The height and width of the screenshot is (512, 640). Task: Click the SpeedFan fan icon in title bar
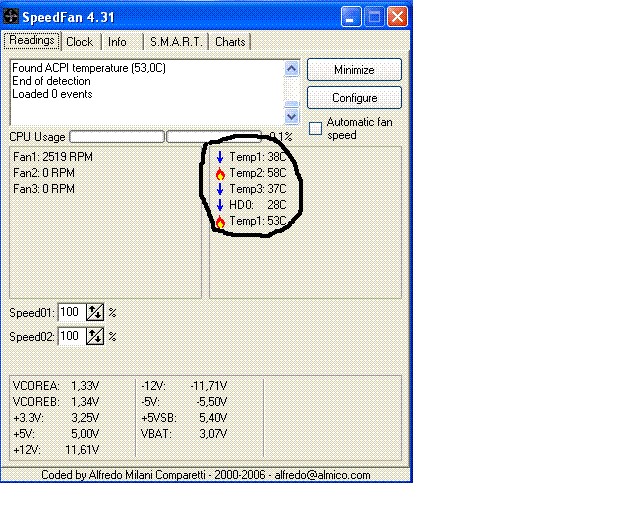11,16
